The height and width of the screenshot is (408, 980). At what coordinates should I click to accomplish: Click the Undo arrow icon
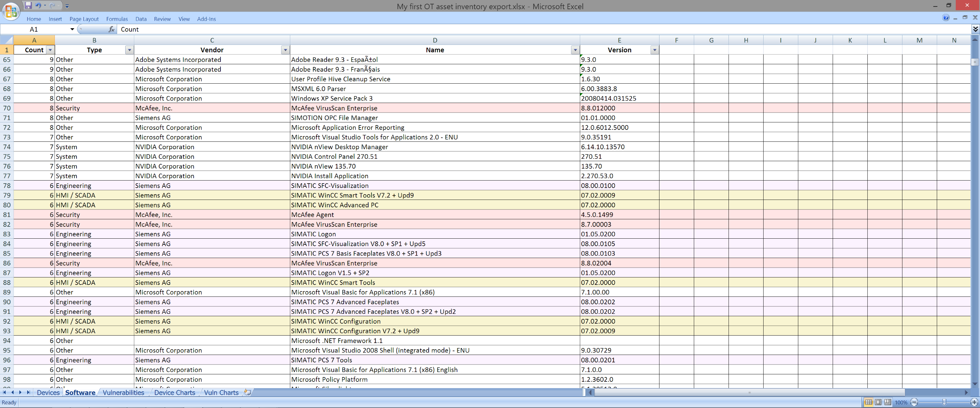coord(38,6)
